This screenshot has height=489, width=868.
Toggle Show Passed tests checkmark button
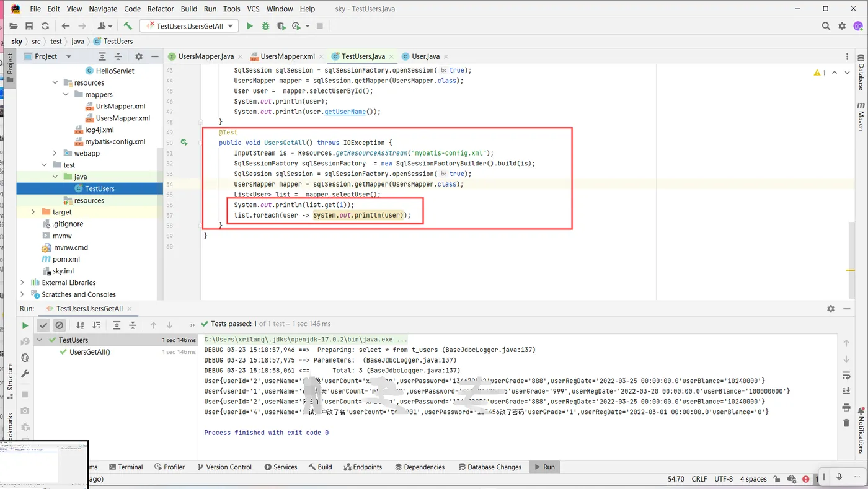coord(43,325)
